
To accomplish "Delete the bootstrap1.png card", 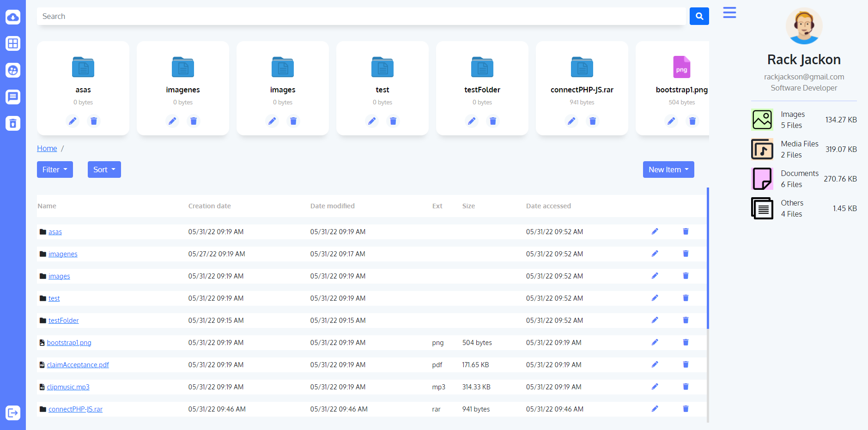I will (692, 121).
